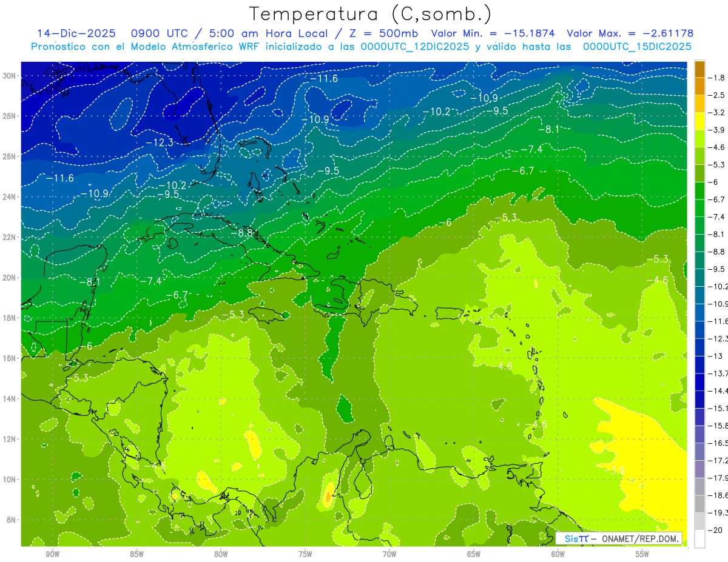Click the 24N latitude axis label
Image resolution: width=728 pixels, height=562 pixels.
pyautogui.click(x=10, y=197)
